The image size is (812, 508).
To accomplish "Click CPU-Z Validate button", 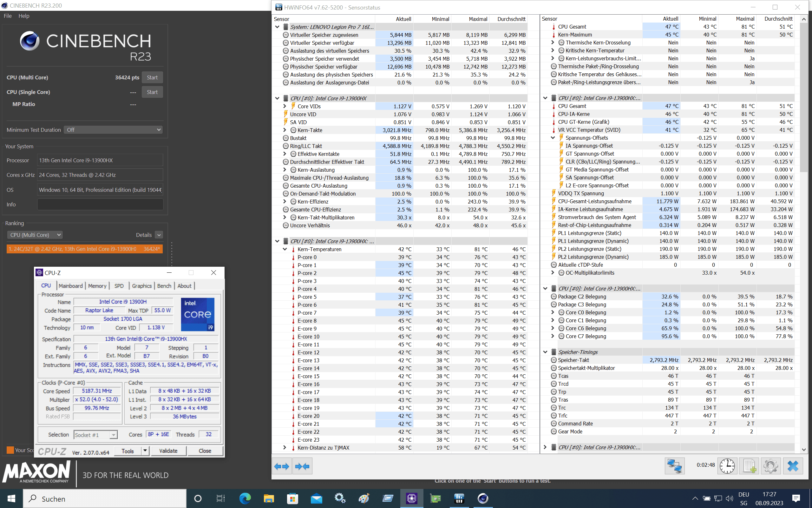I will pyautogui.click(x=168, y=451).
